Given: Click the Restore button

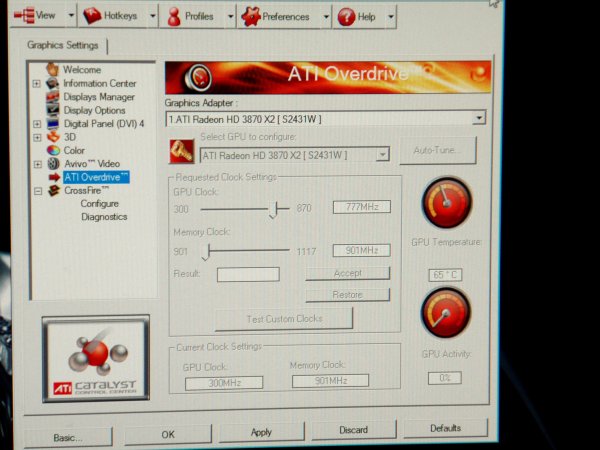Looking at the screenshot, I should pos(347,295).
